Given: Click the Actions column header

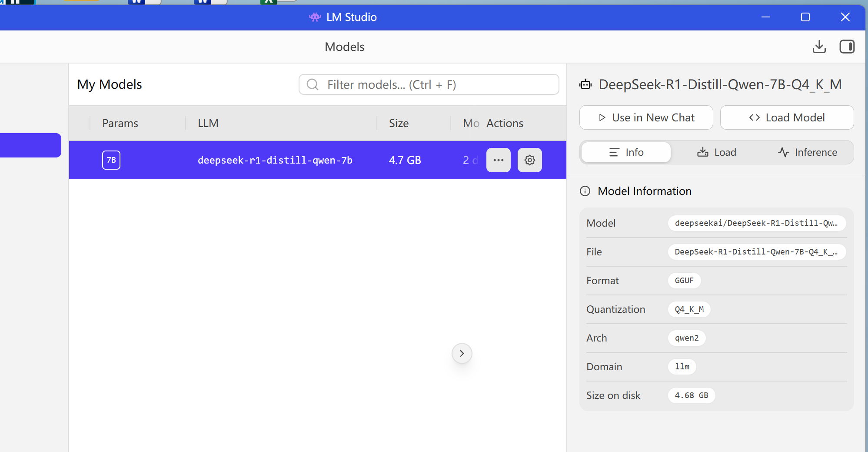Looking at the screenshot, I should [x=505, y=123].
